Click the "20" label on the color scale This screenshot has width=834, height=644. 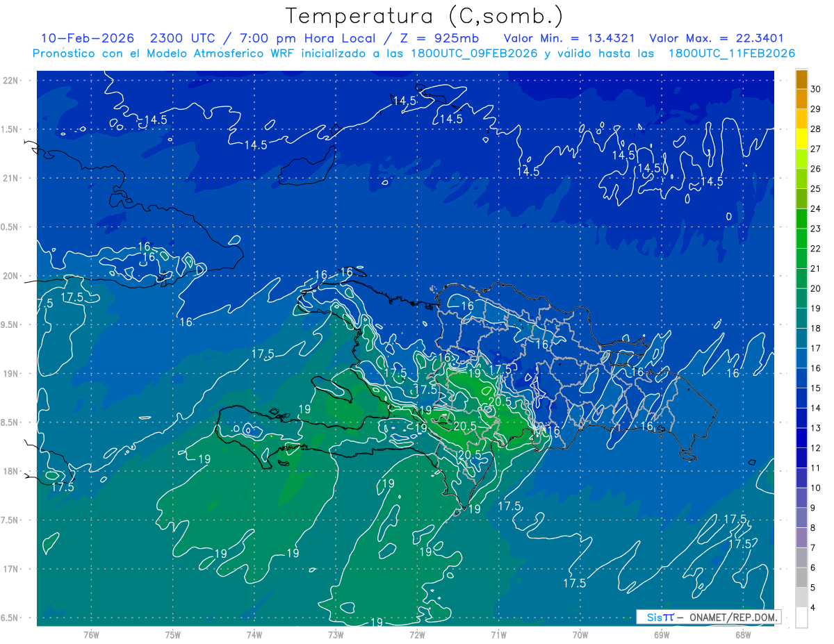tap(816, 288)
